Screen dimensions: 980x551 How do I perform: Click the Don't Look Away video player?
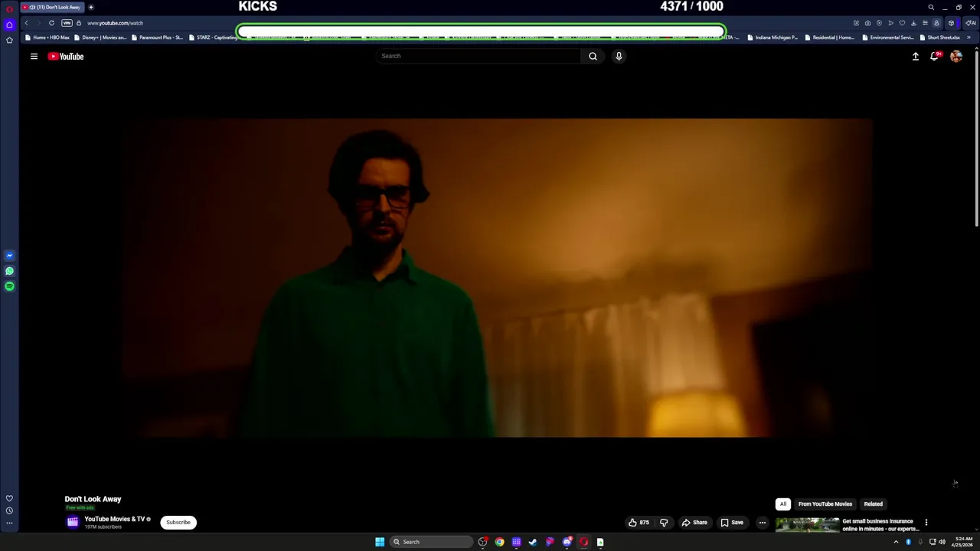[x=498, y=278]
